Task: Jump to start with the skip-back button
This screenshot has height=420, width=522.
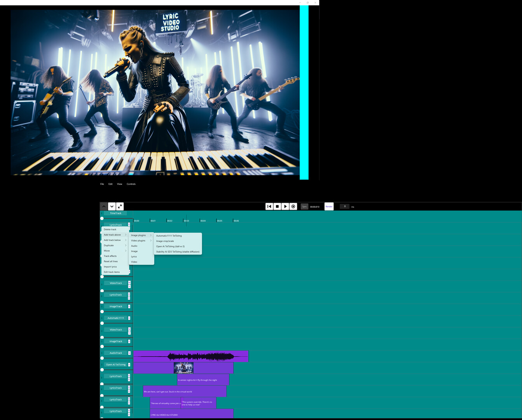Action: [x=269, y=206]
